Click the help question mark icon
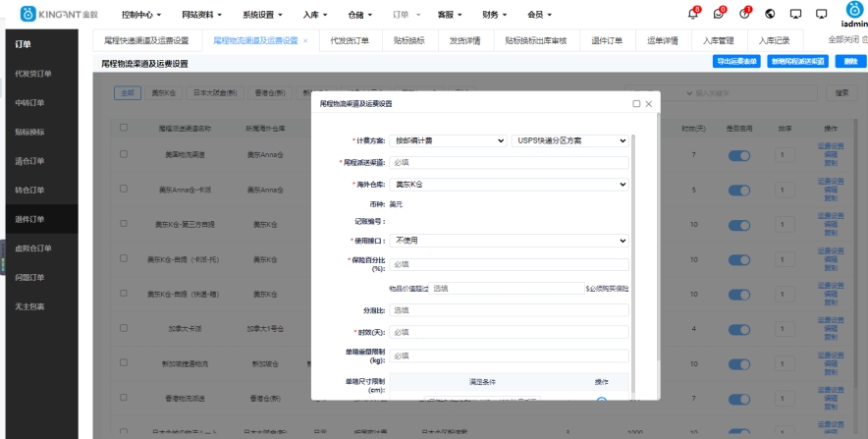 (744, 14)
